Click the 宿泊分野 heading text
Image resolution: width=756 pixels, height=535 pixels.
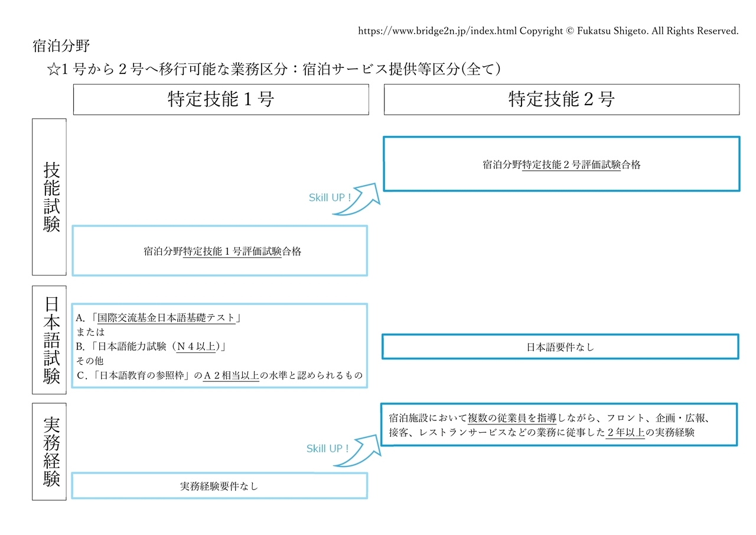tap(61, 46)
